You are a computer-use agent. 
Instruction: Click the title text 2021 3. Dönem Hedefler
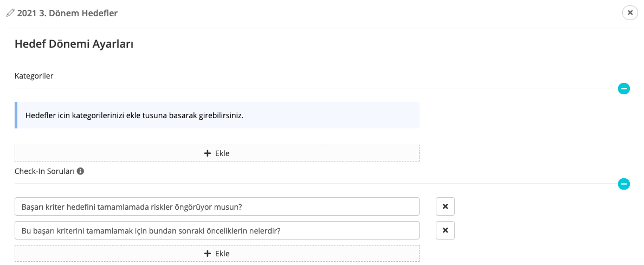[x=67, y=13]
